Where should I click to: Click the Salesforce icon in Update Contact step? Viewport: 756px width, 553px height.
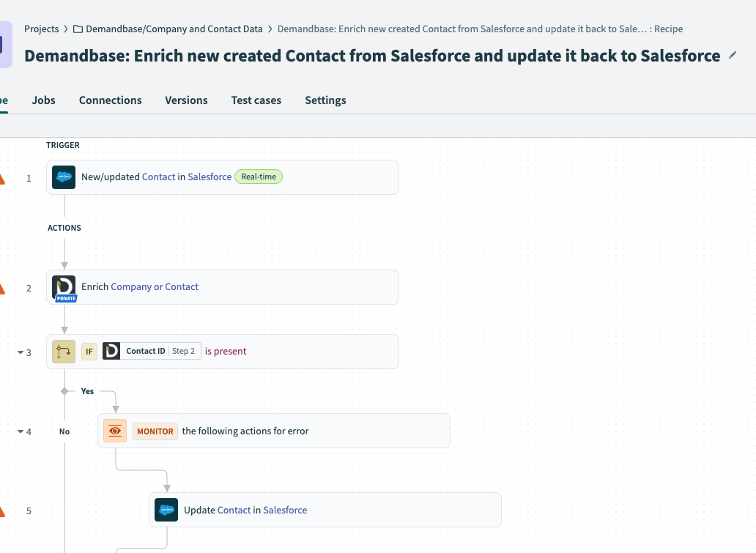[166, 510]
